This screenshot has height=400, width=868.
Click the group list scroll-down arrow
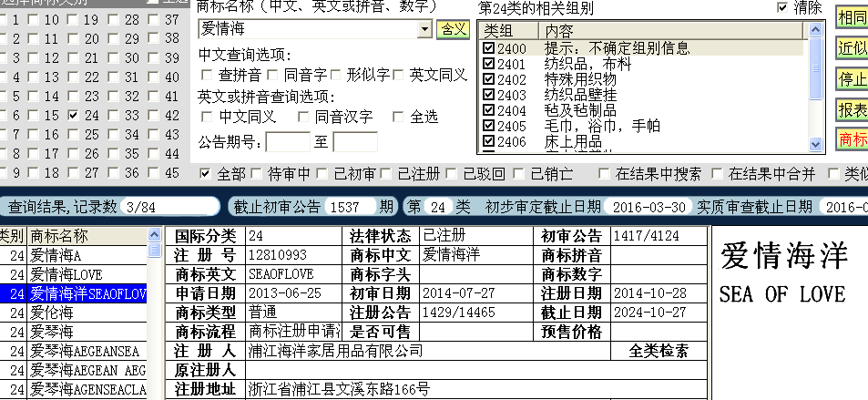[815, 145]
